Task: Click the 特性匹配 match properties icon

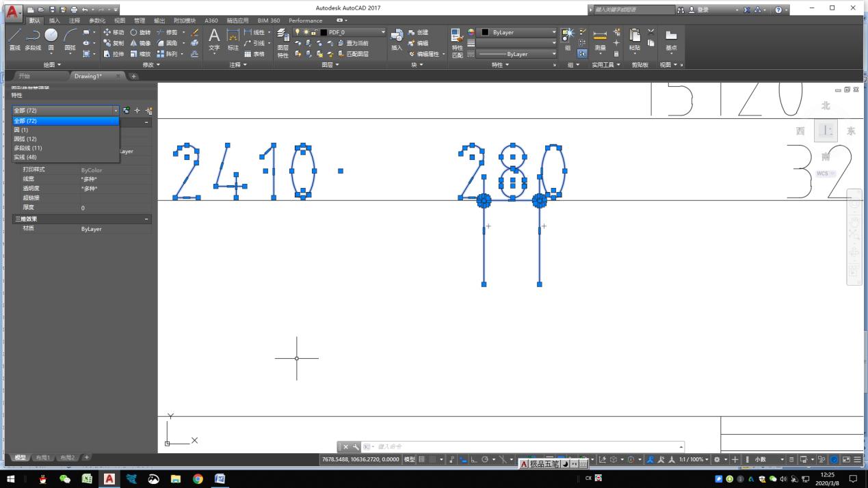Action: pyautogui.click(x=457, y=42)
